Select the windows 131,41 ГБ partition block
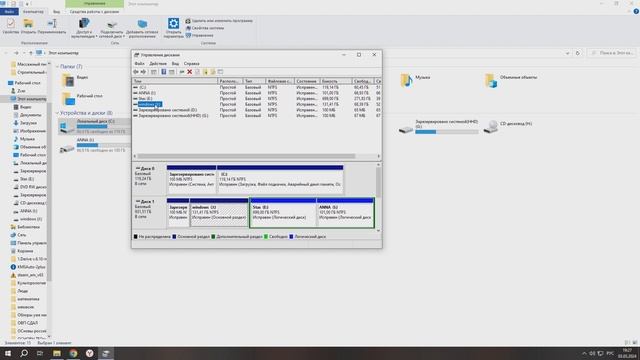Screen dimensions: 640x360 [x=219, y=213]
